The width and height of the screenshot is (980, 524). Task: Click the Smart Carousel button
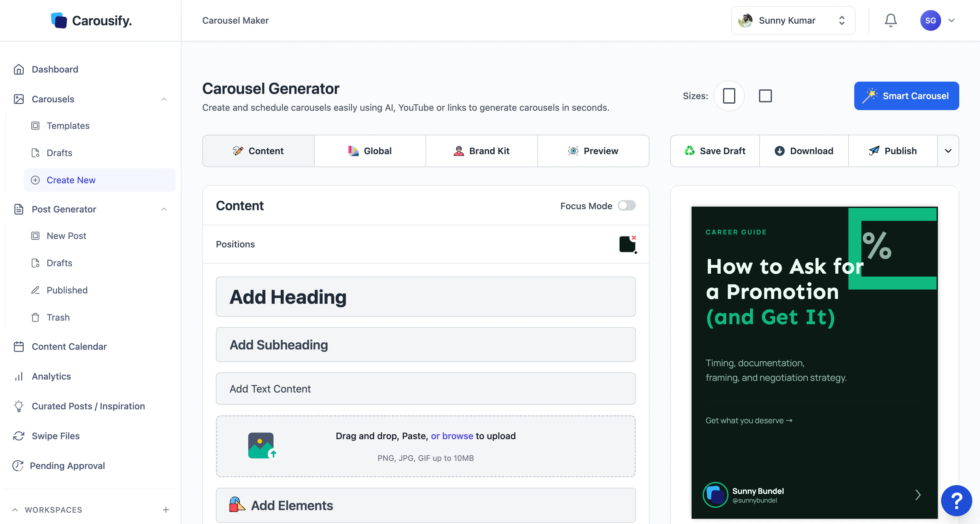(x=906, y=96)
